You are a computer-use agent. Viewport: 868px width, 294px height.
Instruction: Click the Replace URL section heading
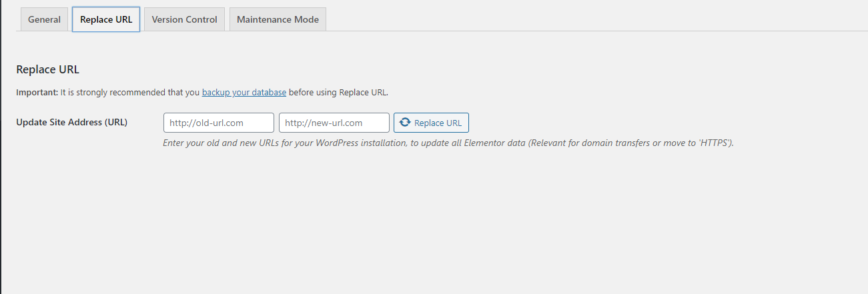coord(48,69)
